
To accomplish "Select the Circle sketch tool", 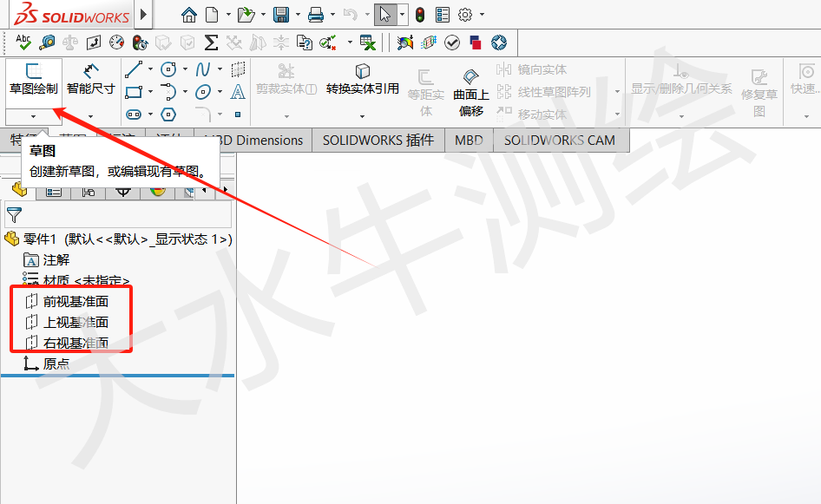I will tap(168, 69).
